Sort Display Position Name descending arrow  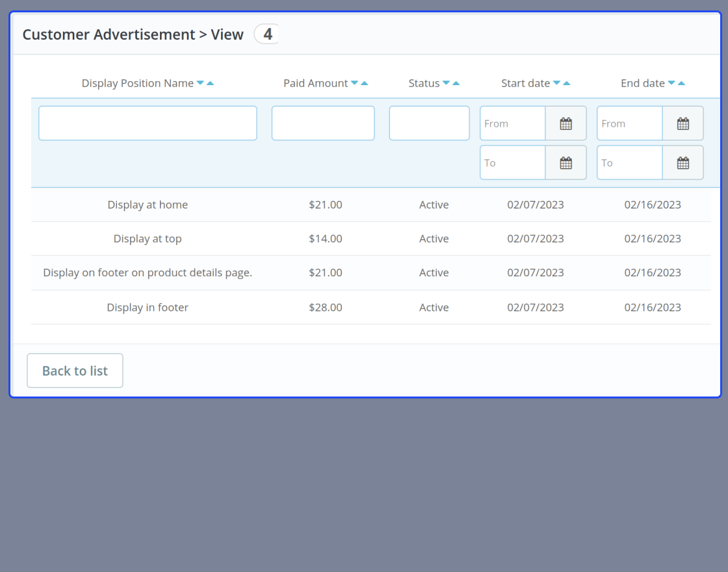[200, 83]
